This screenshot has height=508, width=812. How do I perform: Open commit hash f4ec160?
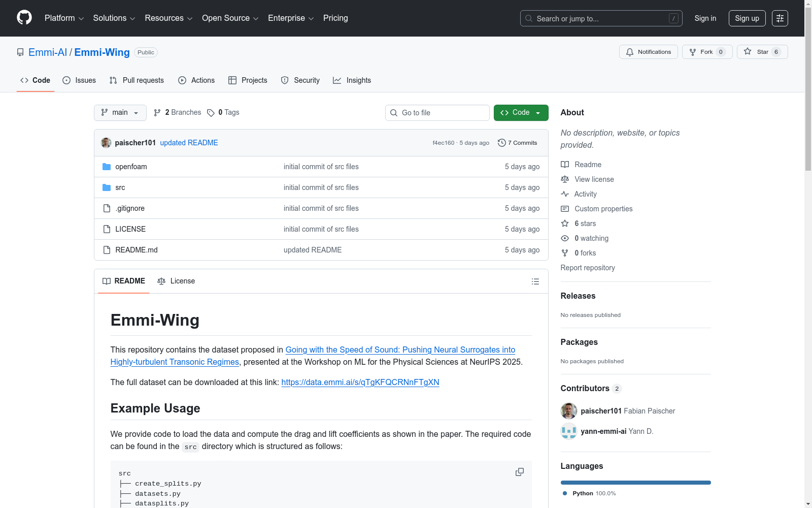point(444,143)
